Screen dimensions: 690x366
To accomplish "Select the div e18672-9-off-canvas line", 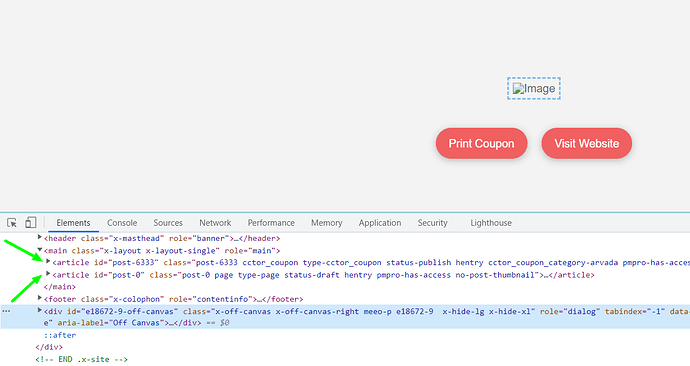I will pyautogui.click(x=345, y=317).
